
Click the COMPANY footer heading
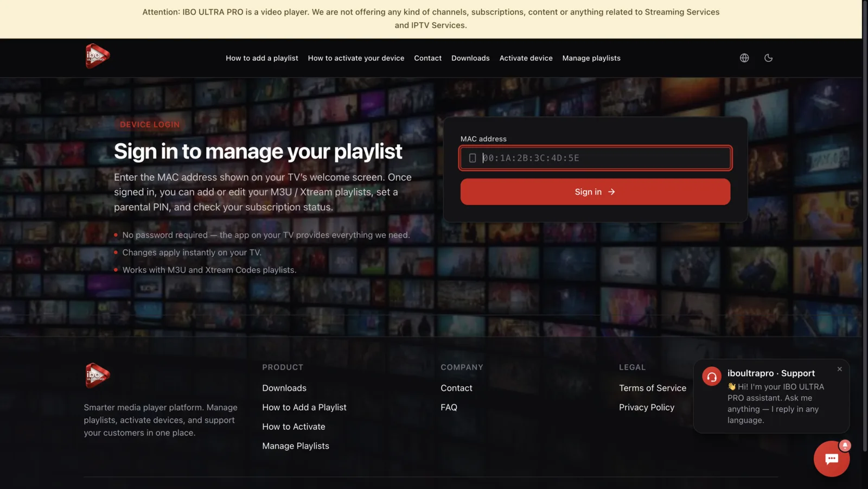(x=462, y=367)
